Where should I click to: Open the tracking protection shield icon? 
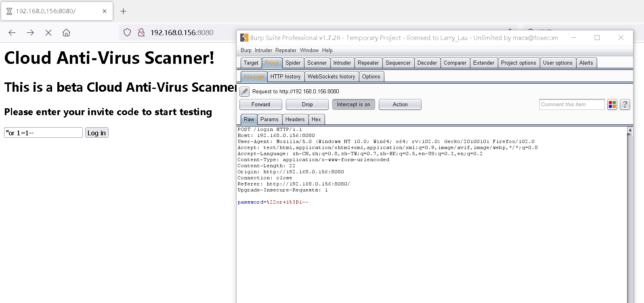(x=127, y=33)
